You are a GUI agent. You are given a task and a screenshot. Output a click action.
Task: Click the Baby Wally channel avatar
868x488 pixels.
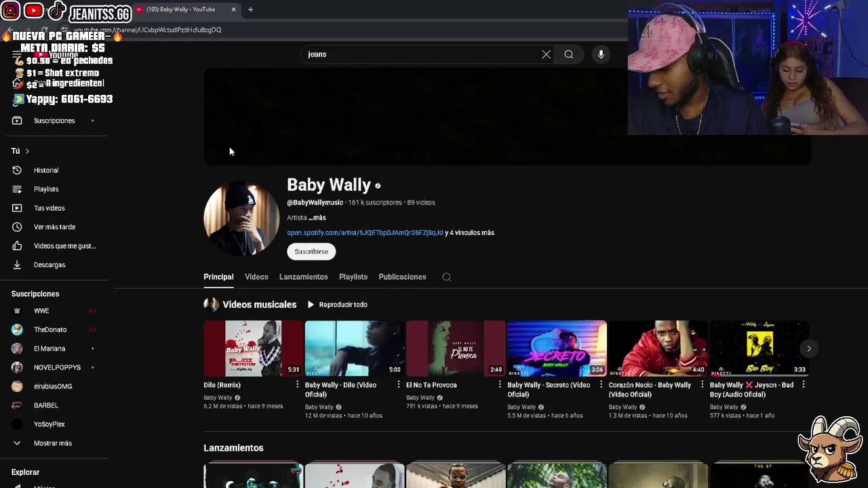(241, 218)
